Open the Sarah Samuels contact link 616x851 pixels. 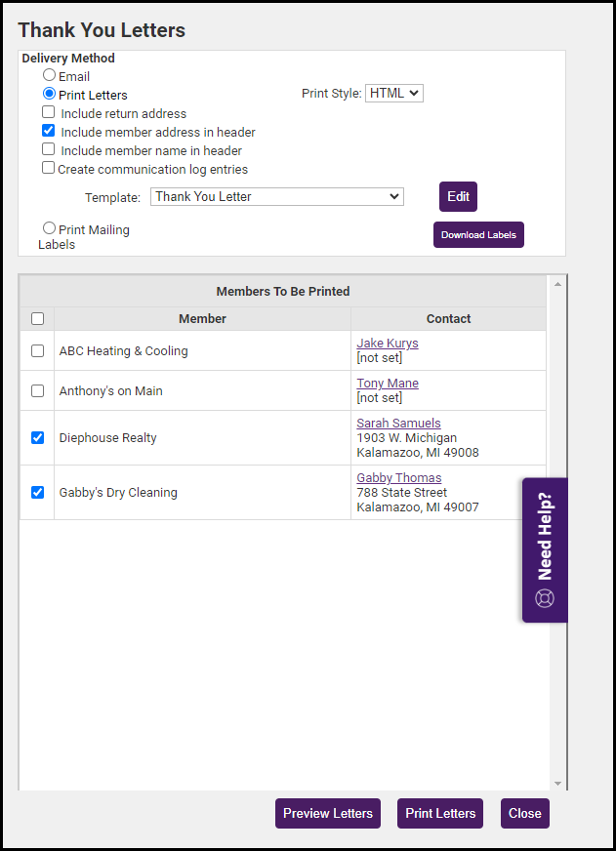pos(398,424)
